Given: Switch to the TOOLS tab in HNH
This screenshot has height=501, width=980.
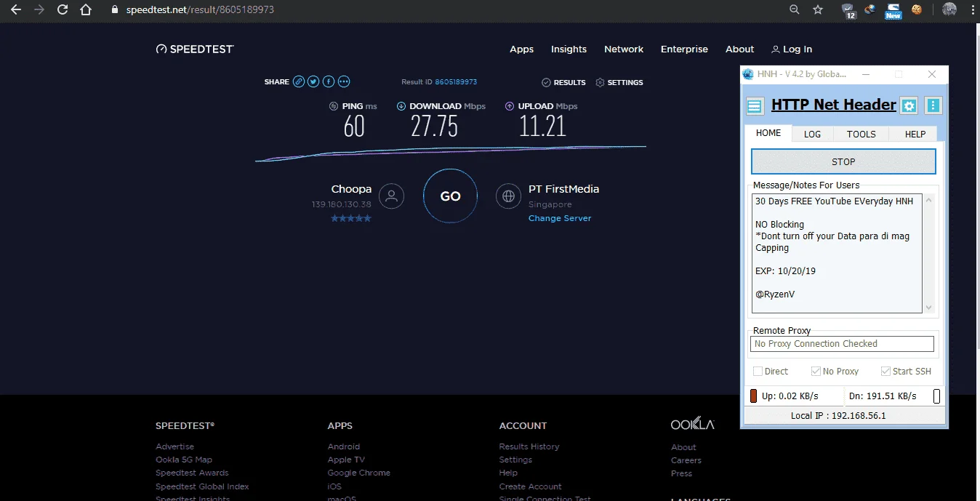Looking at the screenshot, I should coord(861,134).
